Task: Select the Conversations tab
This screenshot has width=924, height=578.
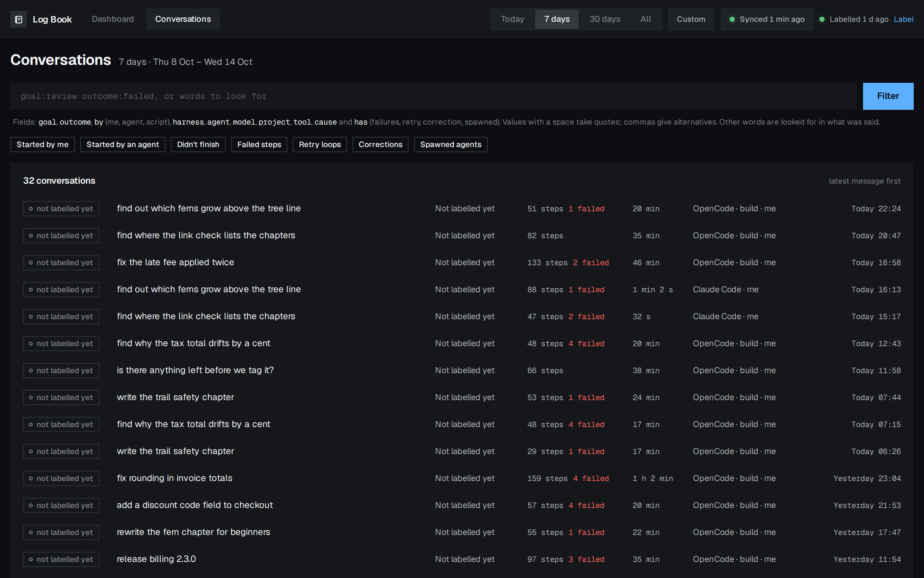Action: pyautogui.click(x=183, y=19)
